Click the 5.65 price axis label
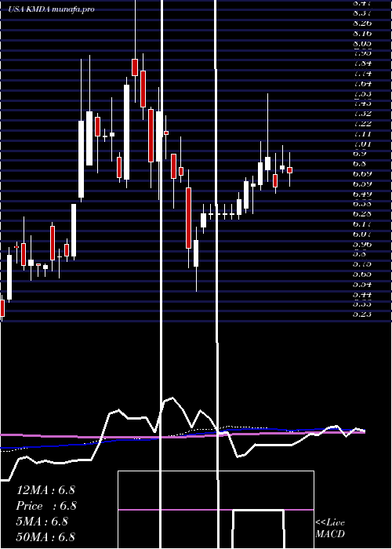The image size is (392, 549). [x=362, y=274]
